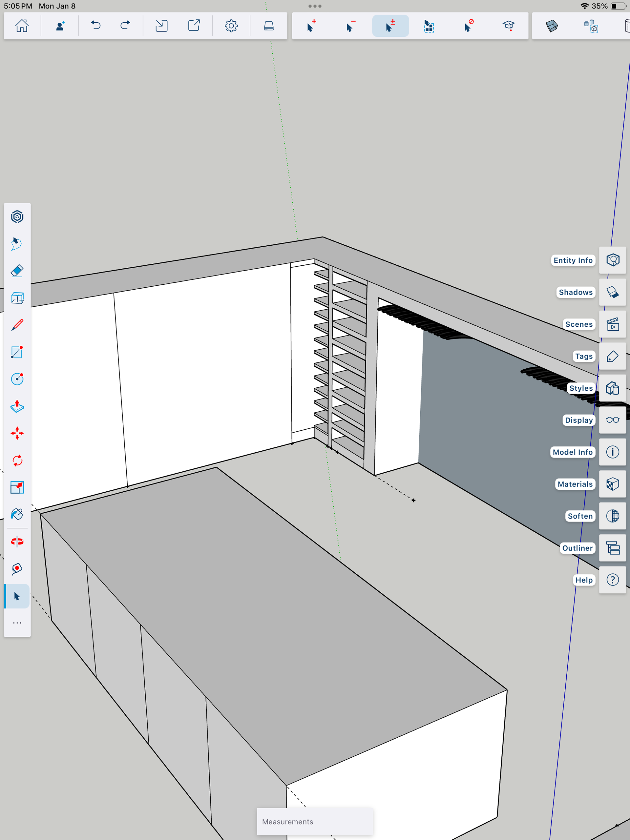
Task: Select the Paint Bucket tool
Action: coord(17,515)
